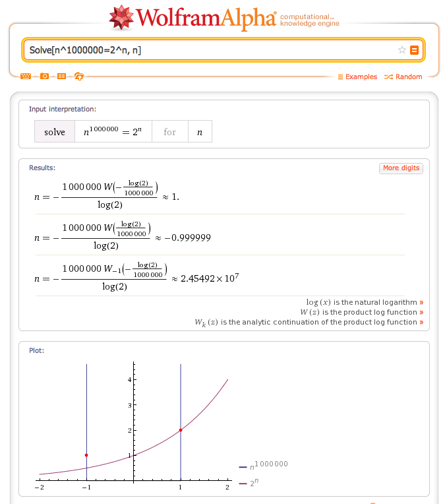447x504 pixels.
Task: Open the Examples link
Action: tap(357, 77)
